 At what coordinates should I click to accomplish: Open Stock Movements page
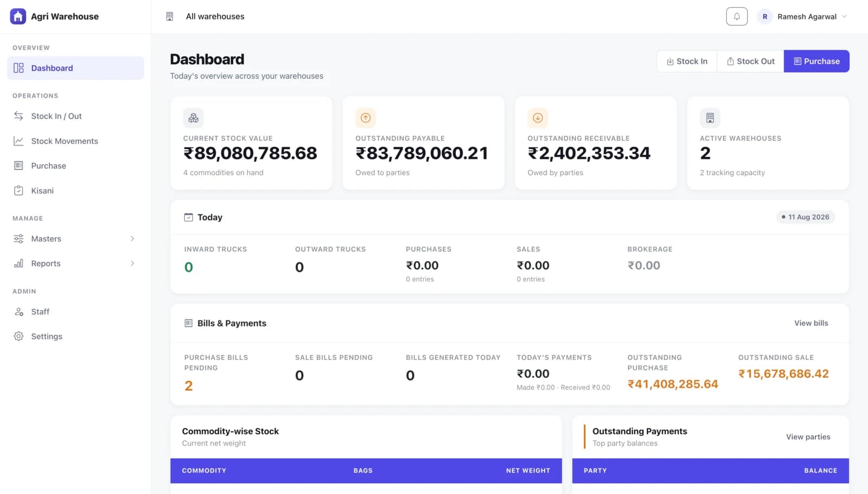click(x=75, y=141)
